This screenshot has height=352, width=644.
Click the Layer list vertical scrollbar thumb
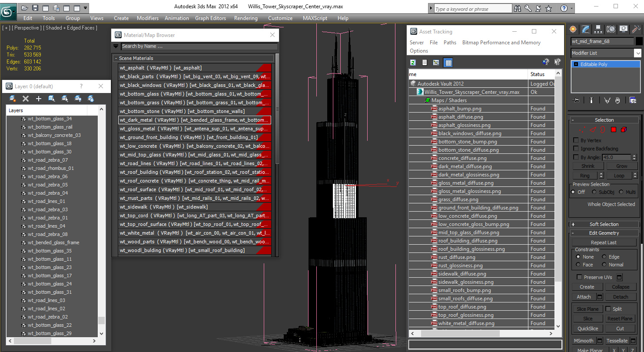102,320
